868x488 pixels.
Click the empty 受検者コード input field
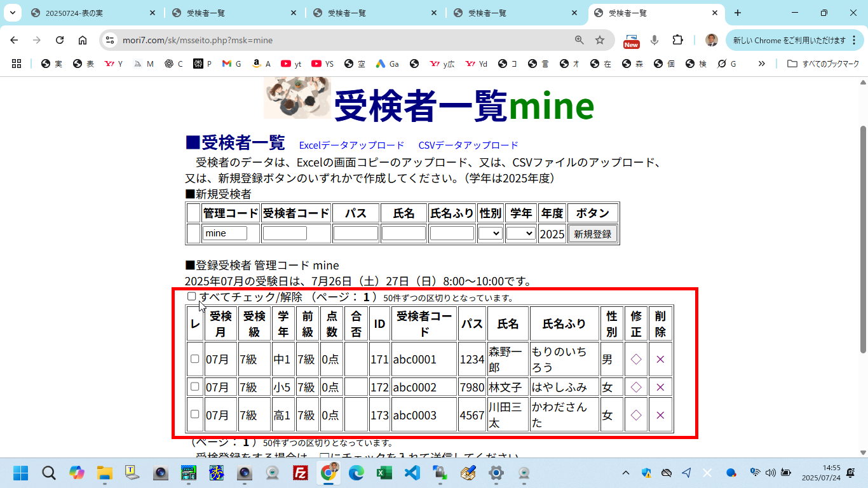tap(285, 233)
